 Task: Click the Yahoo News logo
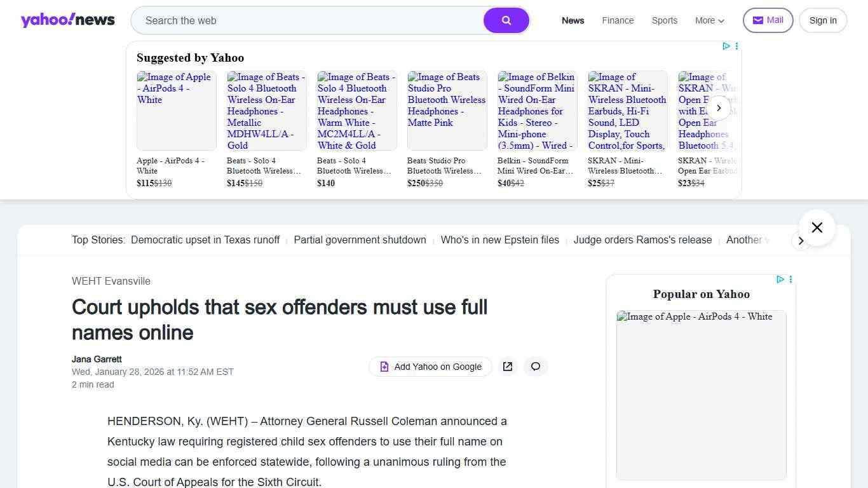coord(67,20)
